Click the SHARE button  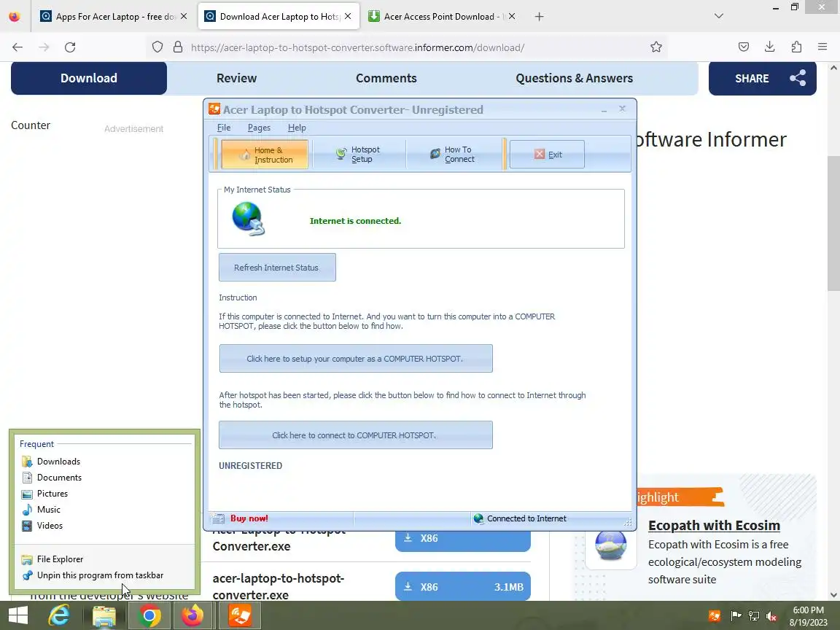pos(762,78)
